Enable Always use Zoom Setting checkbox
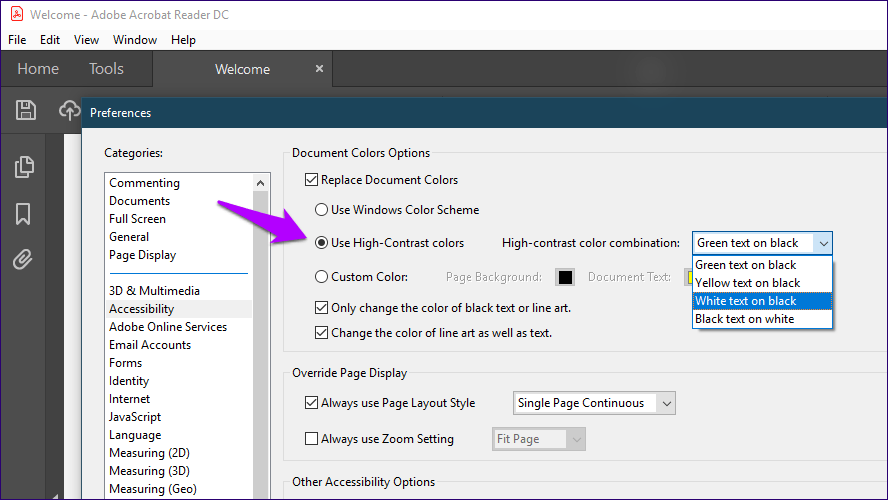888x500 pixels. [x=312, y=439]
